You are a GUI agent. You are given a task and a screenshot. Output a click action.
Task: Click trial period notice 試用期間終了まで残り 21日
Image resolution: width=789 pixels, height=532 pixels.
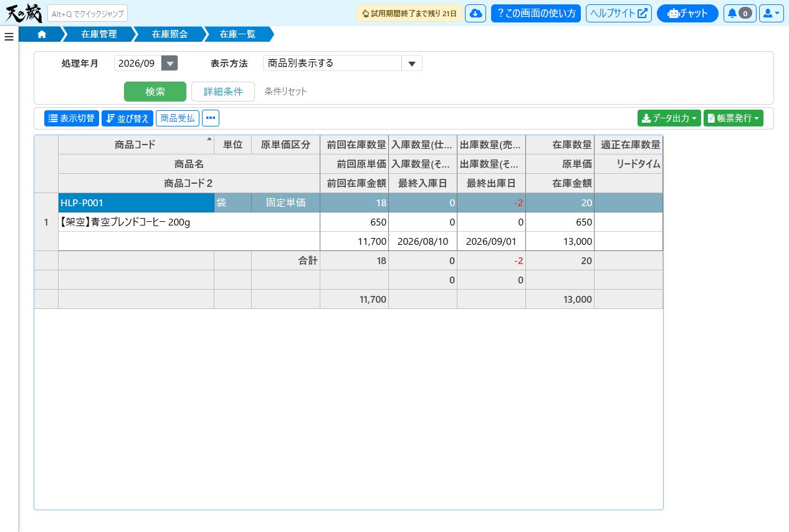[409, 13]
